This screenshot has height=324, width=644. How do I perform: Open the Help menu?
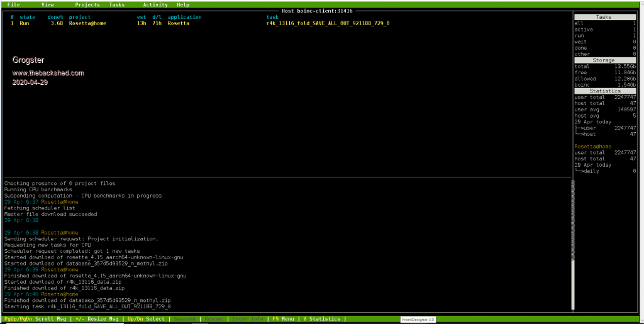point(183,4)
